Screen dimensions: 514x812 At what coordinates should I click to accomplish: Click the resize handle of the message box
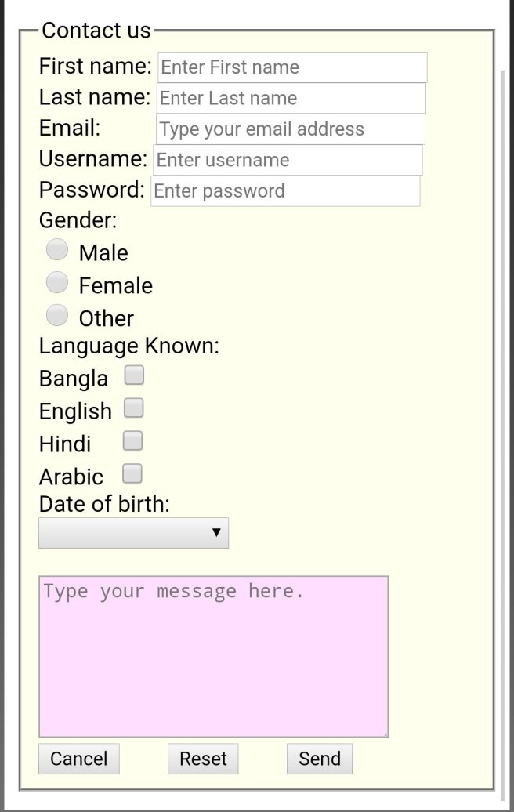click(x=384, y=733)
